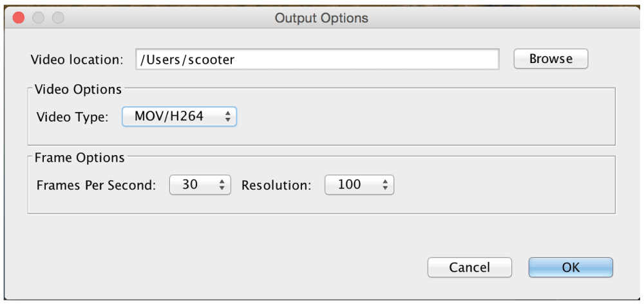Open the Frames Per Second dropdown showing 30
Screen dimensions: 644x305
(200, 185)
